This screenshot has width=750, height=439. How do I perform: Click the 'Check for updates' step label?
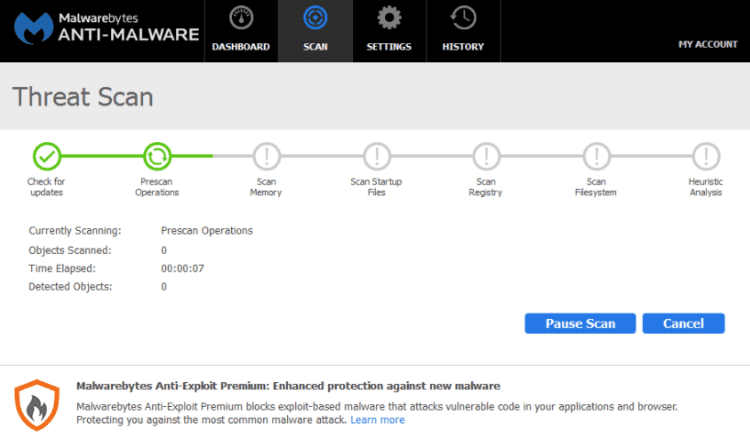(x=46, y=187)
